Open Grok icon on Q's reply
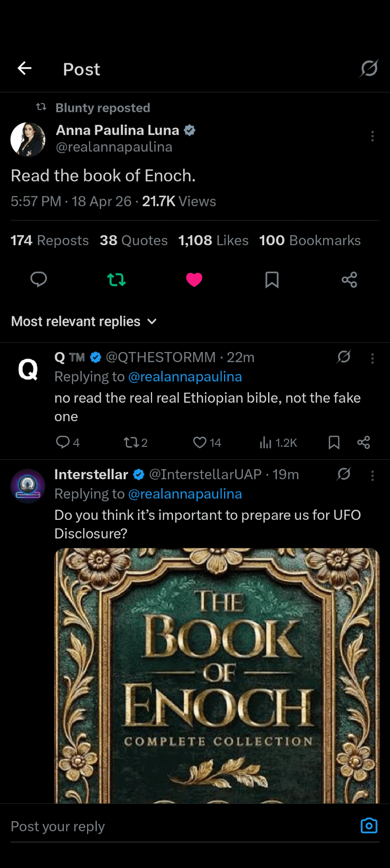This screenshot has width=390, height=868. 344,357
